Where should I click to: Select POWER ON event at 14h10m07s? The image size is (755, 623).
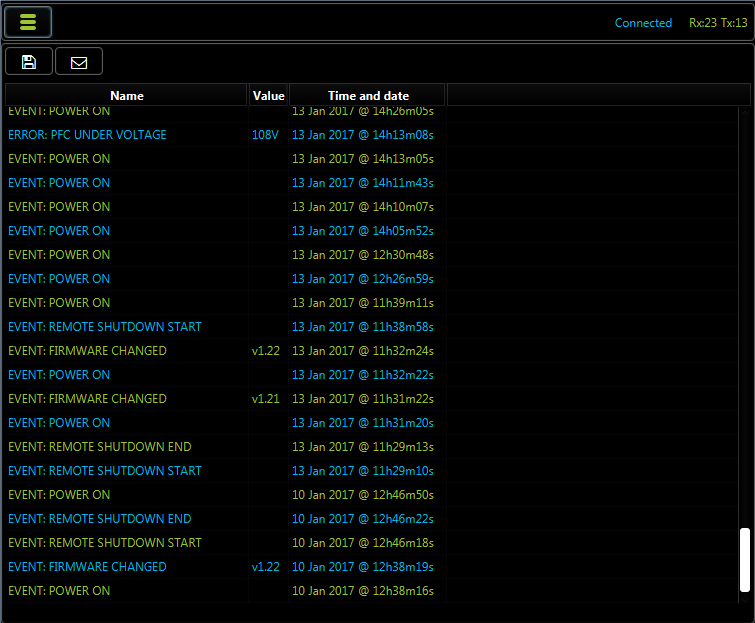371,207
